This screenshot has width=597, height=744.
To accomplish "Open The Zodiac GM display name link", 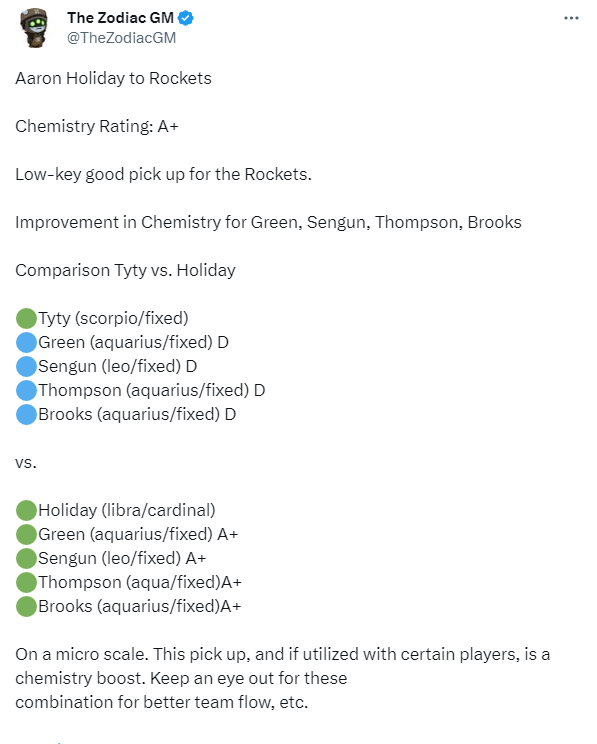I will pyautogui.click(x=121, y=18).
